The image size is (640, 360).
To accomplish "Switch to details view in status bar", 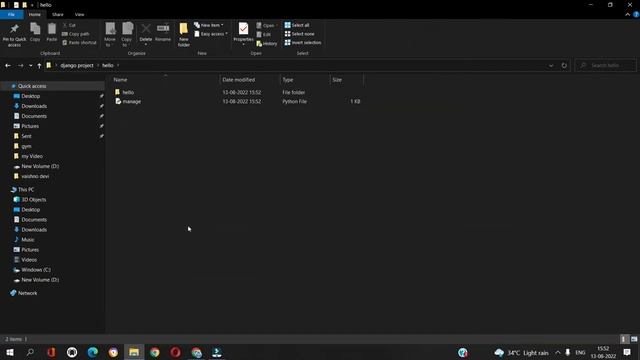I will (x=623, y=339).
